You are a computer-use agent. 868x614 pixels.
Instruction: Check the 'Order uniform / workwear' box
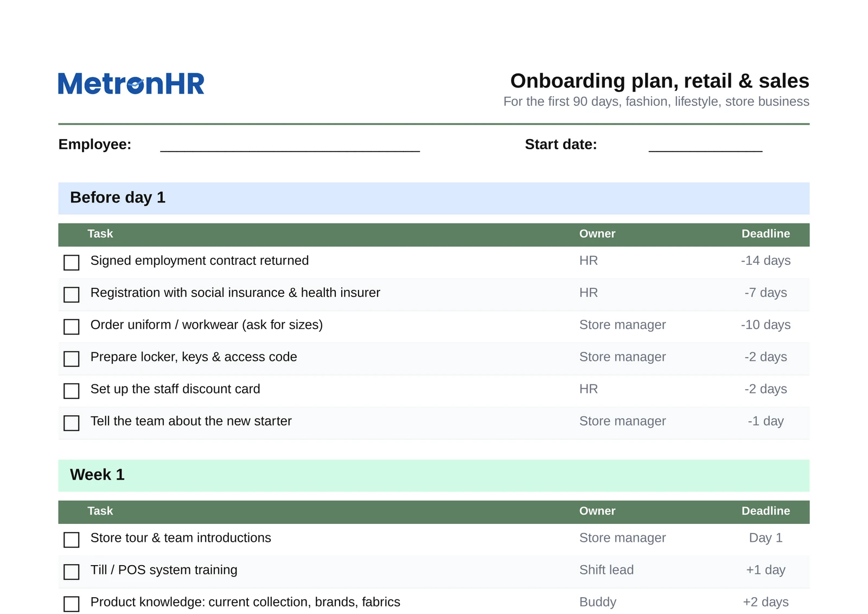tap(72, 327)
